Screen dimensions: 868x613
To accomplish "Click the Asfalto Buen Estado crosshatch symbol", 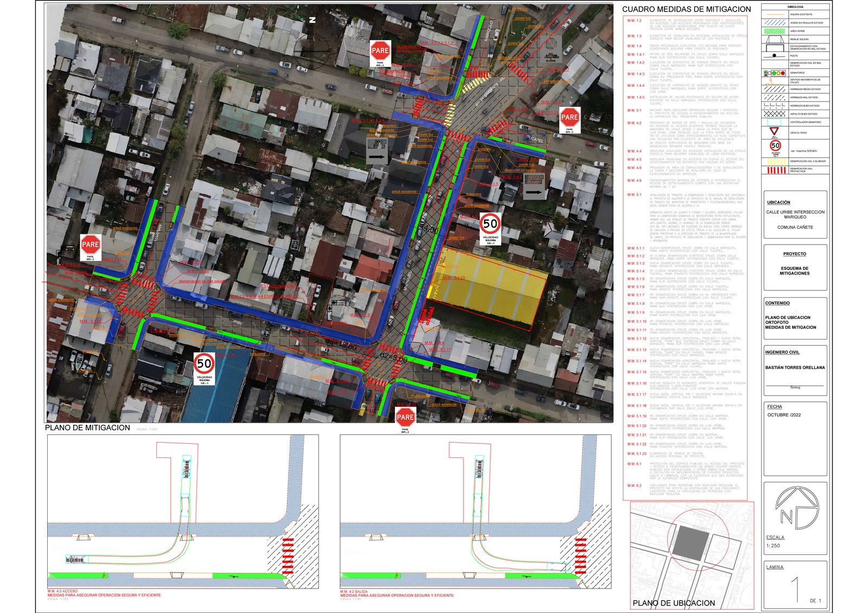I will (775, 114).
